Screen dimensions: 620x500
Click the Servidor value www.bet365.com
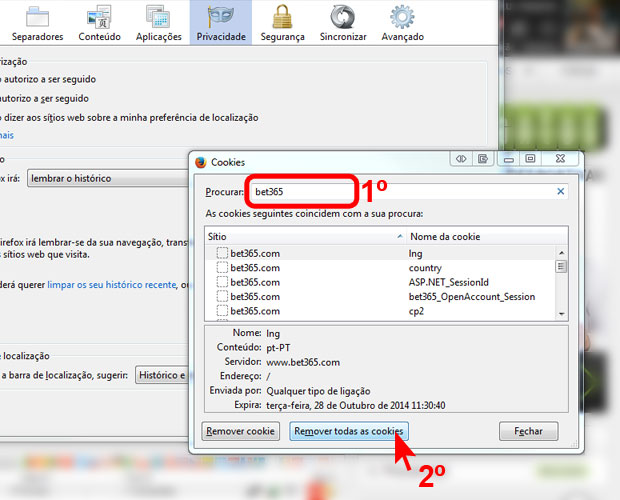coord(303,362)
